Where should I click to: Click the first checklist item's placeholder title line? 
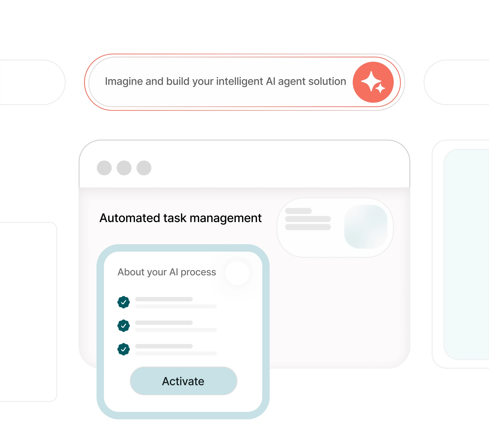click(164, 299)
